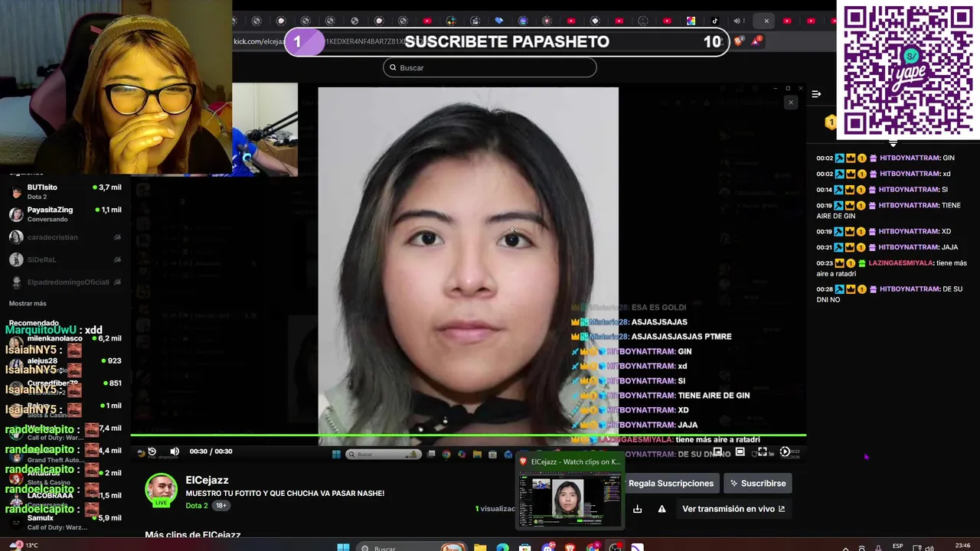Open the ElCejazz channel name
980x551 pixels.
pos(207,480)
